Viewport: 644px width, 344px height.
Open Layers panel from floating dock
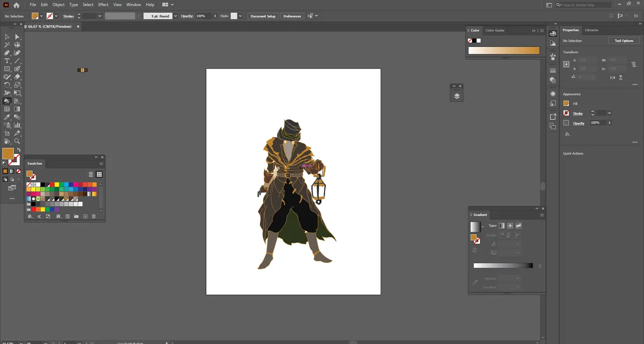coord(457,96)
